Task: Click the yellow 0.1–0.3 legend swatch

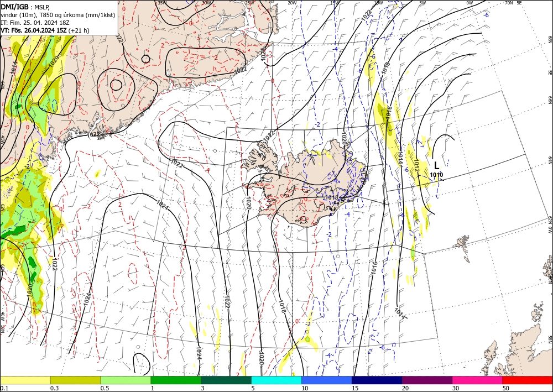Action: [25, 380]
